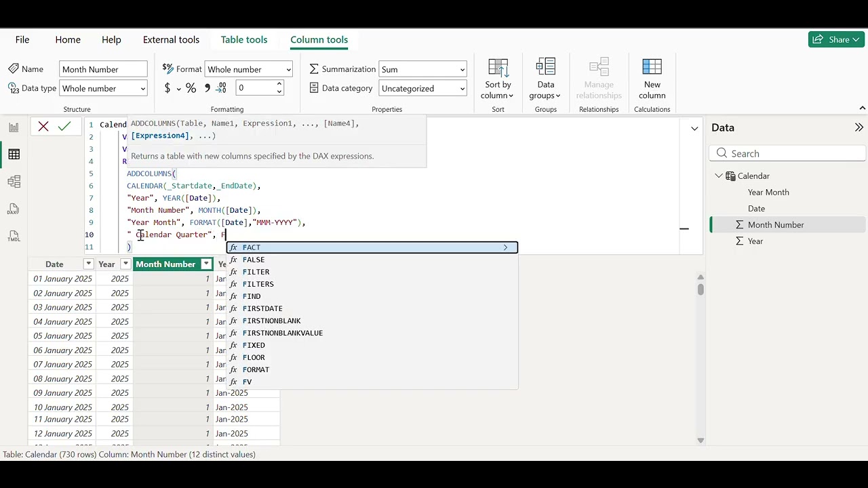The width and height of the screenshot is (868, 488).
Task: Select FACT in the autocomplete list
Action: tap(372, 247)
